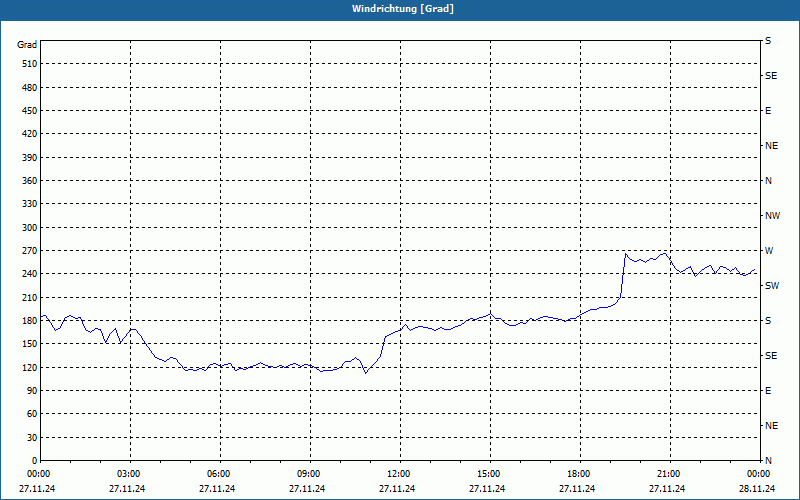Select the 12:00 time label
Screen dimensions: 800x500
(x=400, y=474)
